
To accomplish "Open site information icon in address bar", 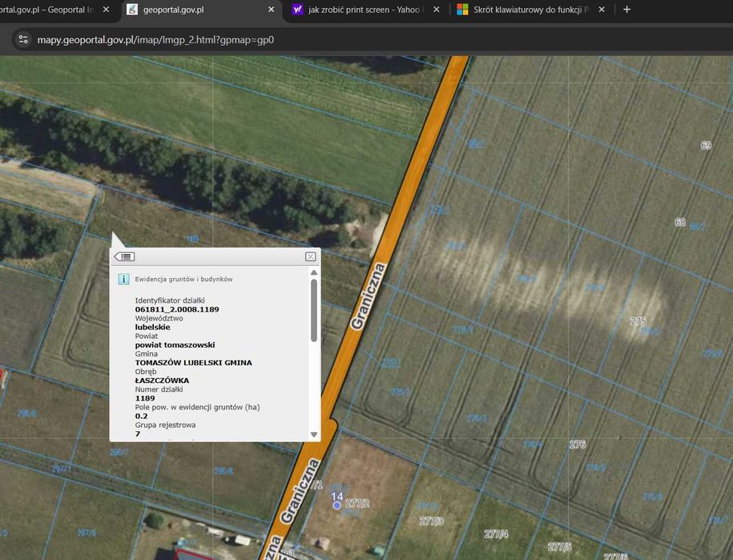I will coord(22,38).
